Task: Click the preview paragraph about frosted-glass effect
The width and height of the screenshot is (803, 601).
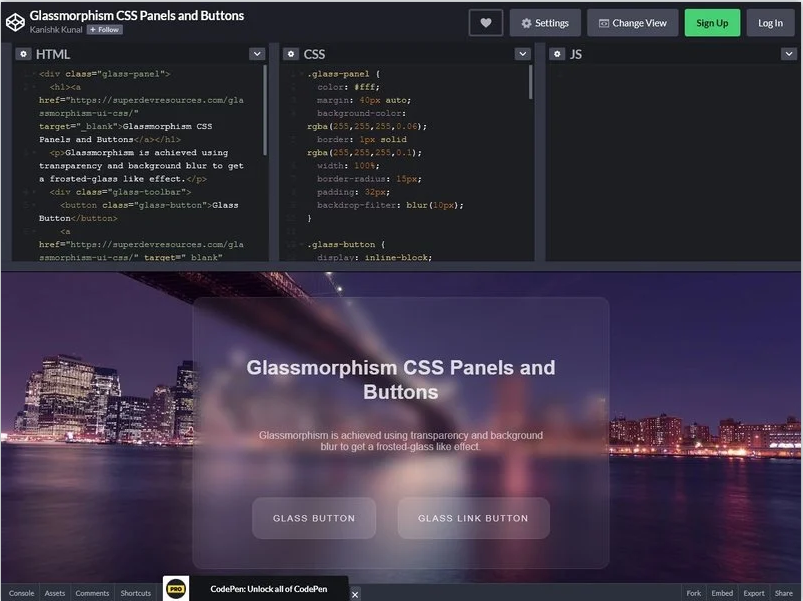Action: [x=400, y=441]
